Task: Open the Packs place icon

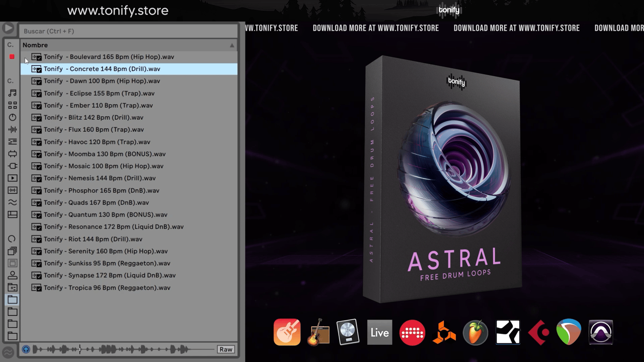Action: 12,251
